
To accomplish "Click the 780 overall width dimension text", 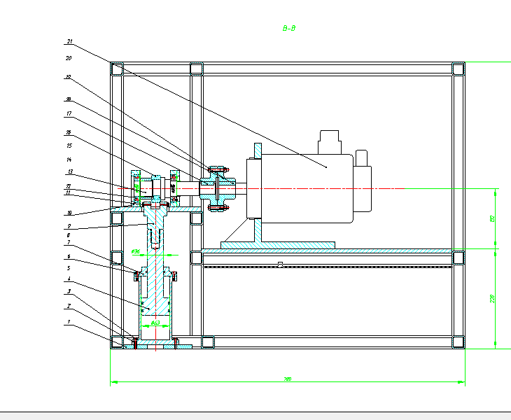I will (288, 379).
